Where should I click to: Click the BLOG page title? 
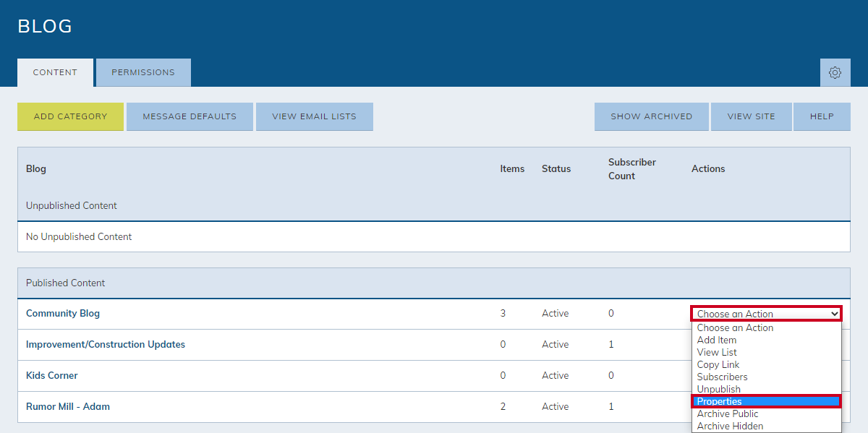45,27
